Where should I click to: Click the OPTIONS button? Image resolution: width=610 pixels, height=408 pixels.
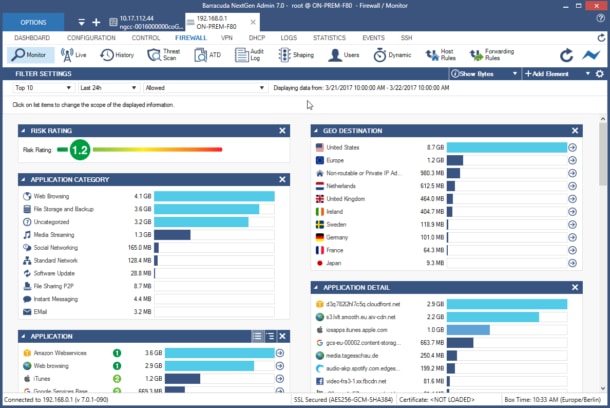point(33,22)
